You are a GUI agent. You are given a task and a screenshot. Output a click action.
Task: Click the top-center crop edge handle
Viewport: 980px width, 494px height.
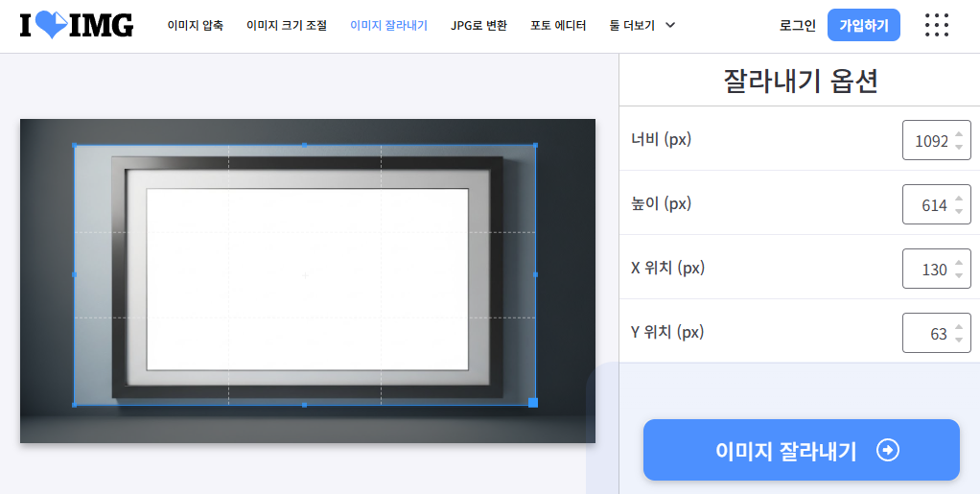pyautogui.click(x=304, y=145)
